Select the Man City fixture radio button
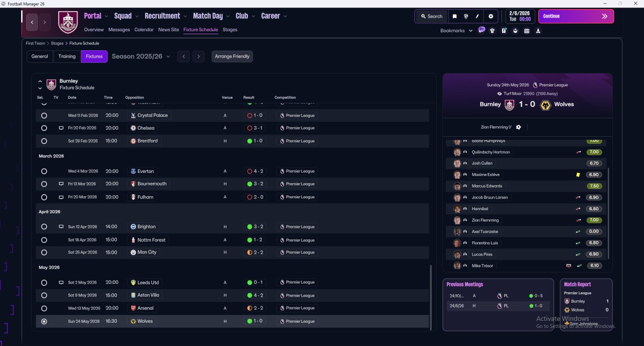 click(x=44, y=252)
